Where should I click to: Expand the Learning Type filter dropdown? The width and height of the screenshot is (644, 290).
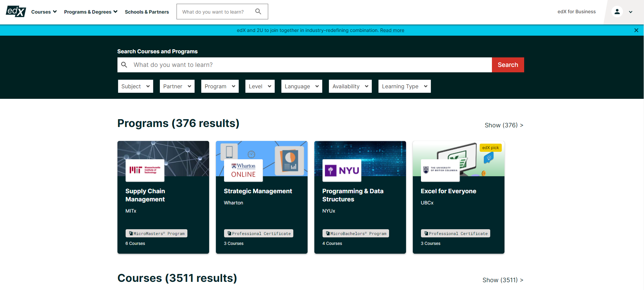pos(405,86)
